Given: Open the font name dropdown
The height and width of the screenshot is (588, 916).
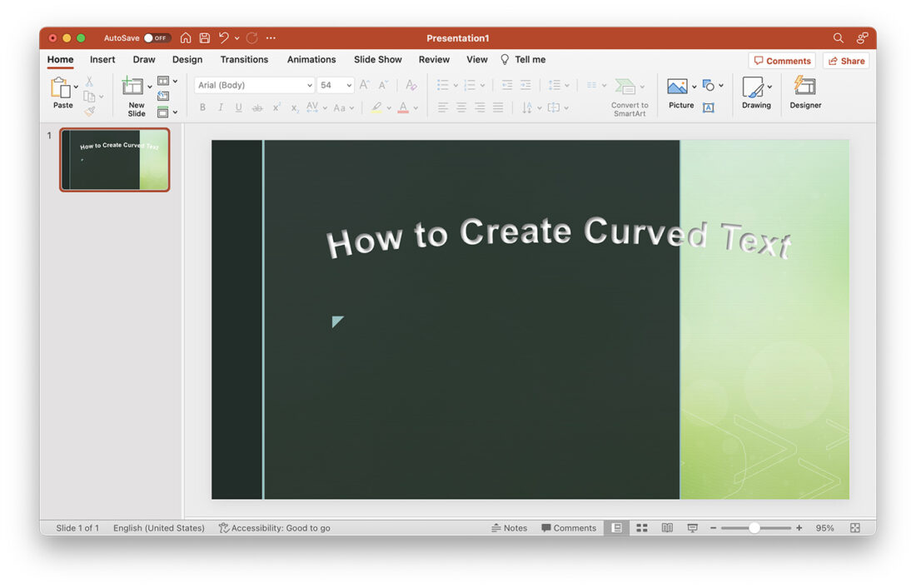Looking at the screenshot, I should click(310, 84).
